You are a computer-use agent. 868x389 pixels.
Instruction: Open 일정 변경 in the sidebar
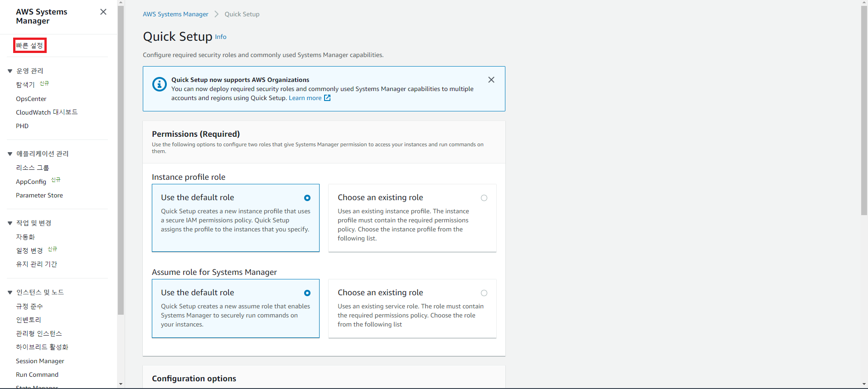(29, 250)
